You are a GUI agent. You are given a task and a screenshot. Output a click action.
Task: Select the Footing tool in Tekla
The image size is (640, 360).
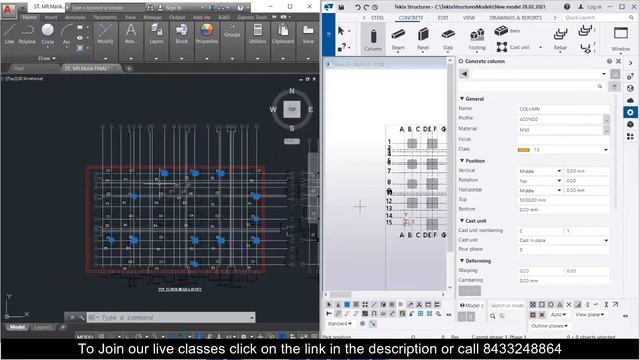pos(477,40)
